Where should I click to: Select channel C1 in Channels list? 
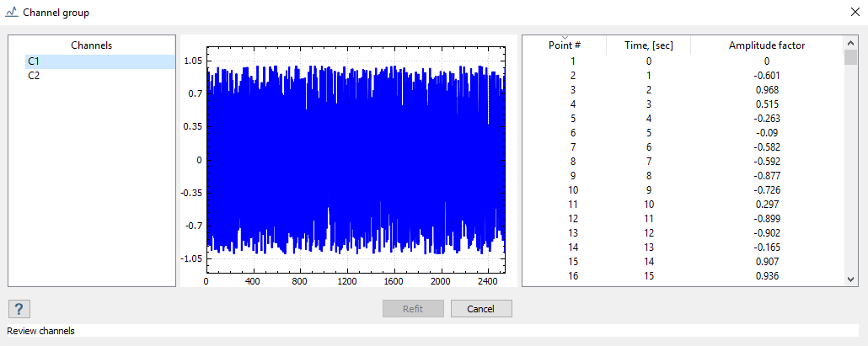click(x=34, y=61)
